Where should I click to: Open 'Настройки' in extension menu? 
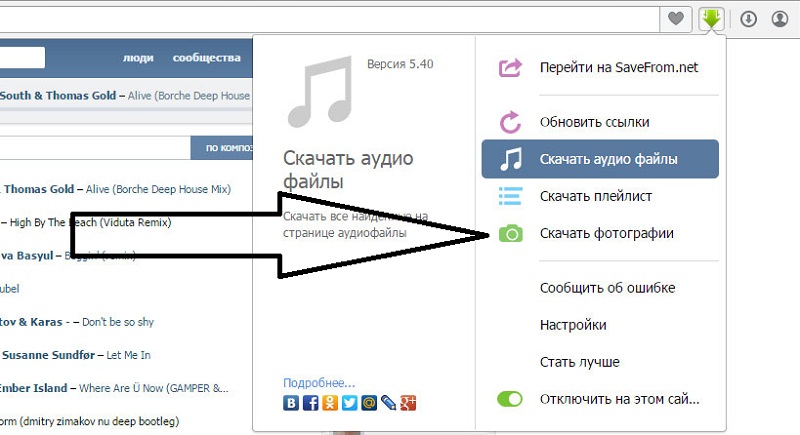573,325
